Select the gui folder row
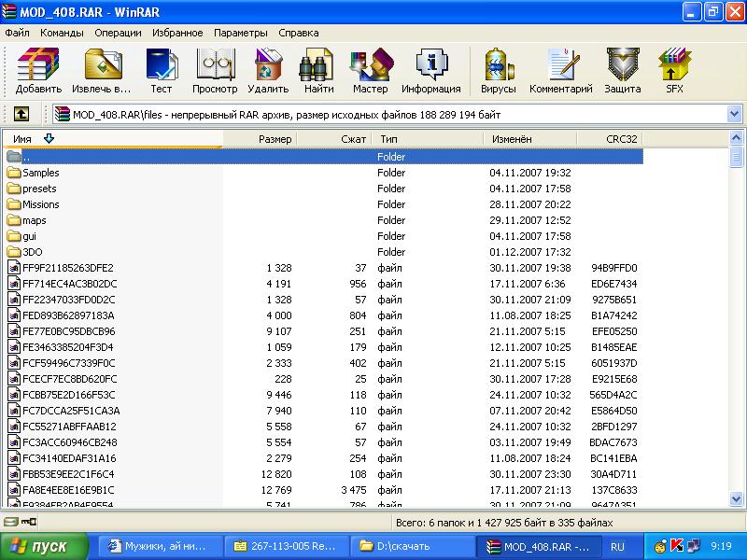The height and width of the screenshot is (560, 747). 325,236
